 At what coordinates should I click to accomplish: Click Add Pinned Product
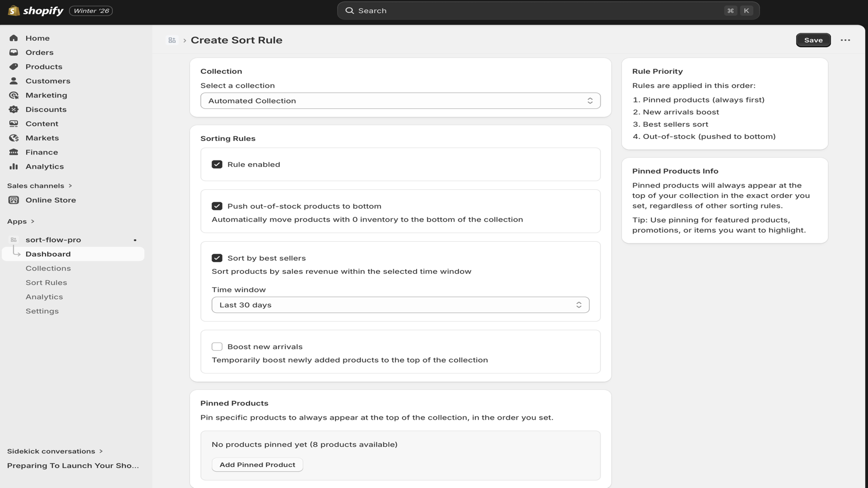click(257, 464)
